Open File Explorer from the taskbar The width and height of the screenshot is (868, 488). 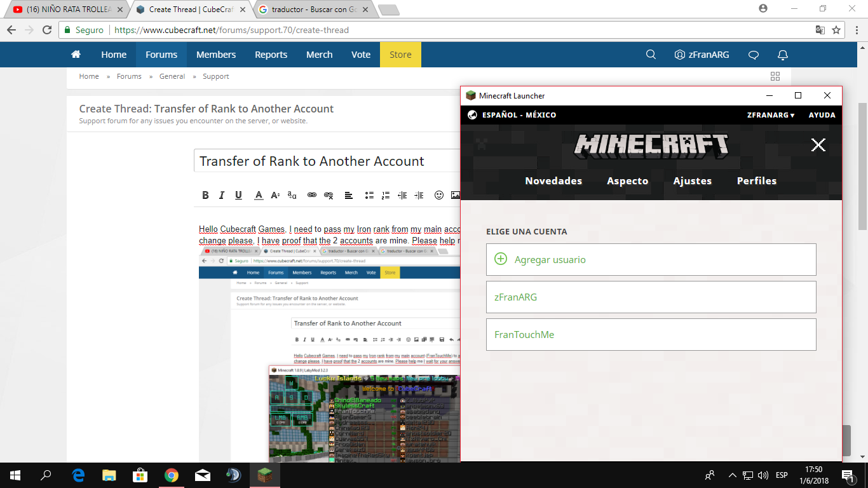point(109,475)
